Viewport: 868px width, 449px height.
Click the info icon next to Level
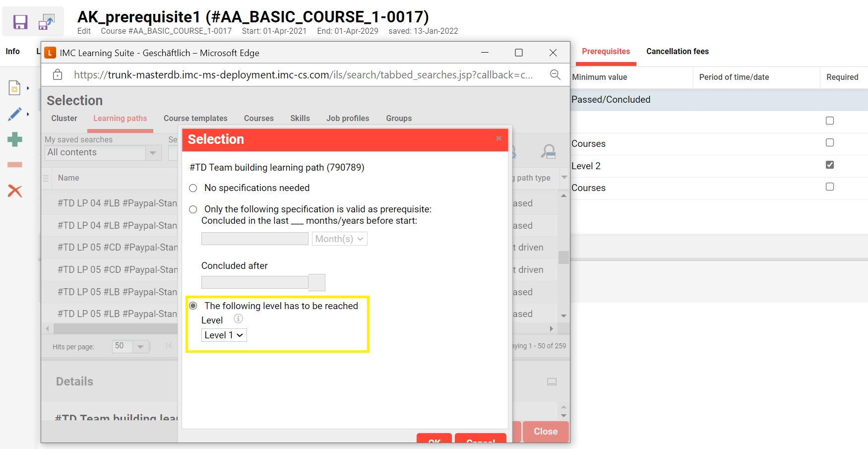[x=238, y=319]
